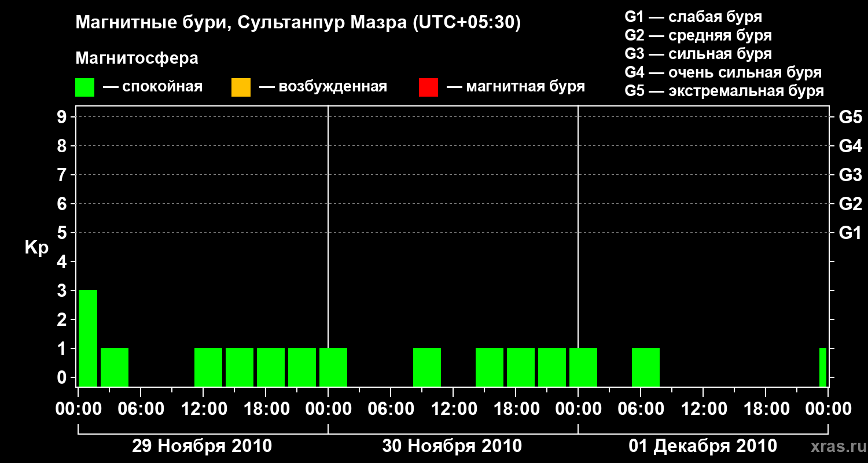Select the line "G1 — слабая буря"
Viewport: 868px width, 463px height.
[693, 17]
